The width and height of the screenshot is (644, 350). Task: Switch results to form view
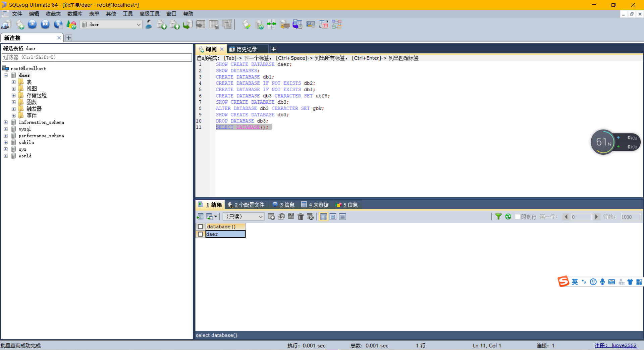[x=333, y=217]
